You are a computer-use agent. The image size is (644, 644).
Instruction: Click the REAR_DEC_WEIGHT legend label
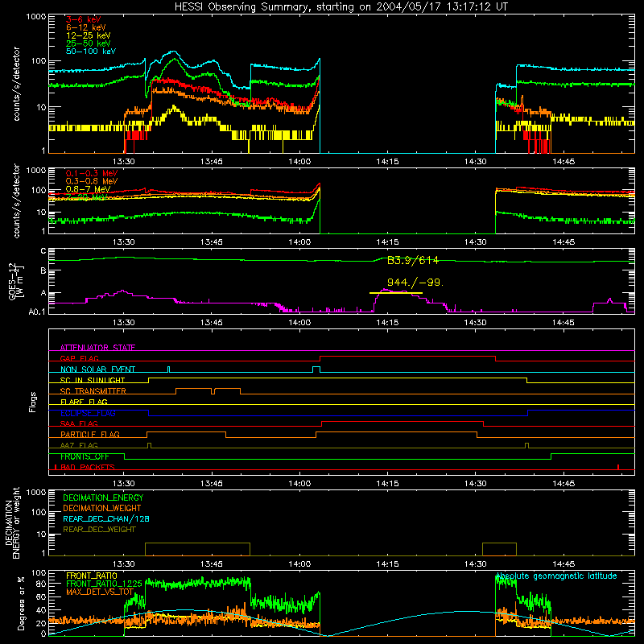99,530
